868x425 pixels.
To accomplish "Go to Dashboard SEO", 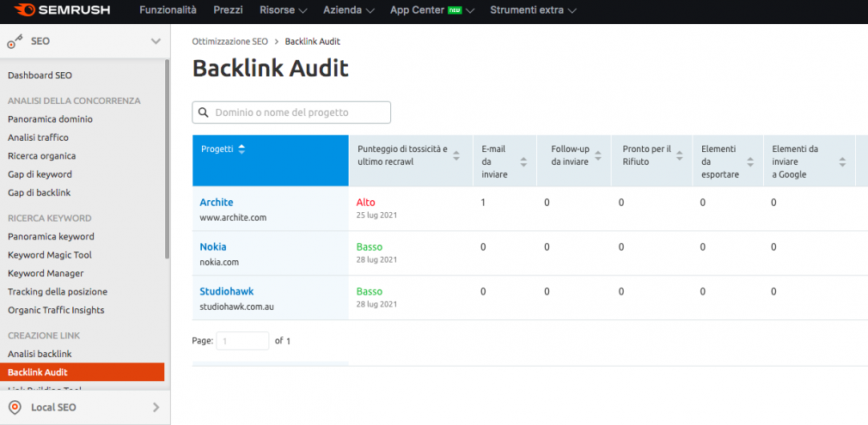I will [40, 76].
